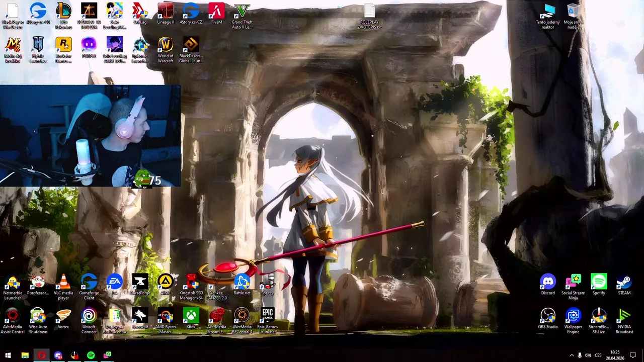Select the Battle.net desktop icon
This screenshot has height=362, width=644.
(242, 285)
